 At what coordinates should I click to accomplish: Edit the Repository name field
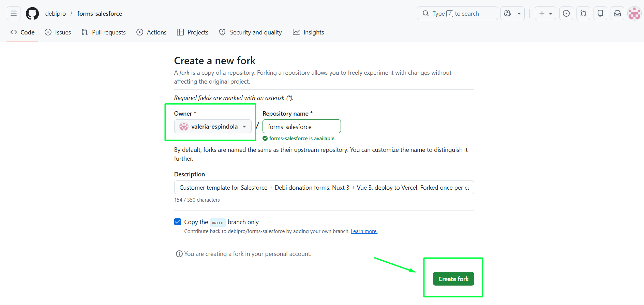[x=302, y=126]
